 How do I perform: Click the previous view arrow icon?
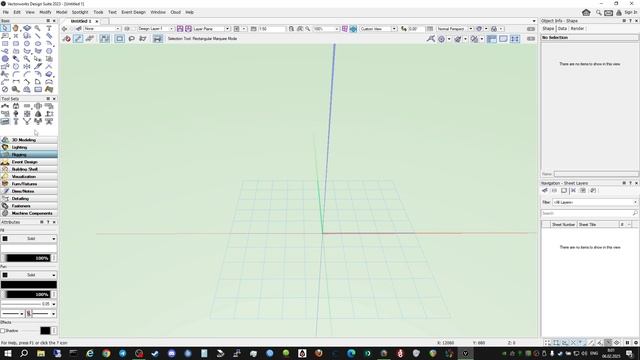coord(64,29)
